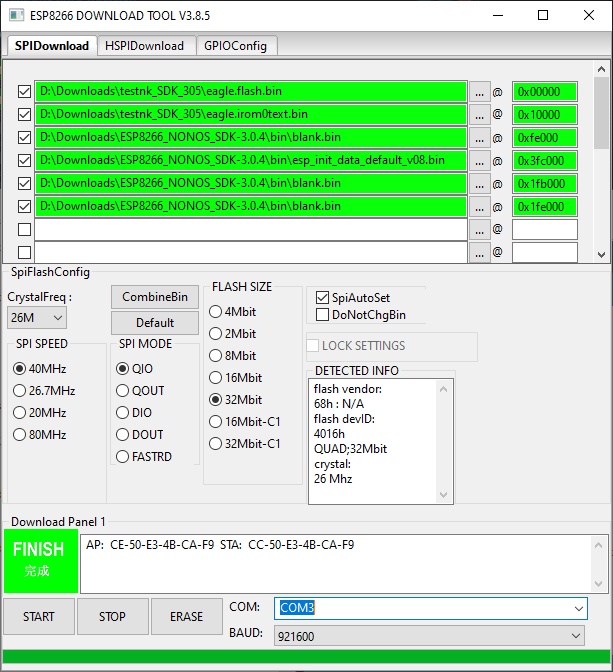Uncheck the eagle.flash.bin file checkbox
613x672 pixels.
click(x=24, y=91)
